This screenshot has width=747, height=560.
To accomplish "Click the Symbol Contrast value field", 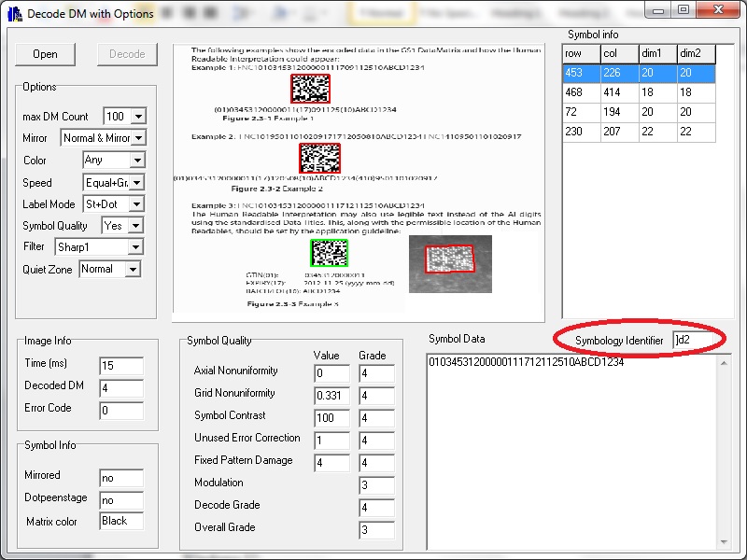I will (x=332, y=418).
